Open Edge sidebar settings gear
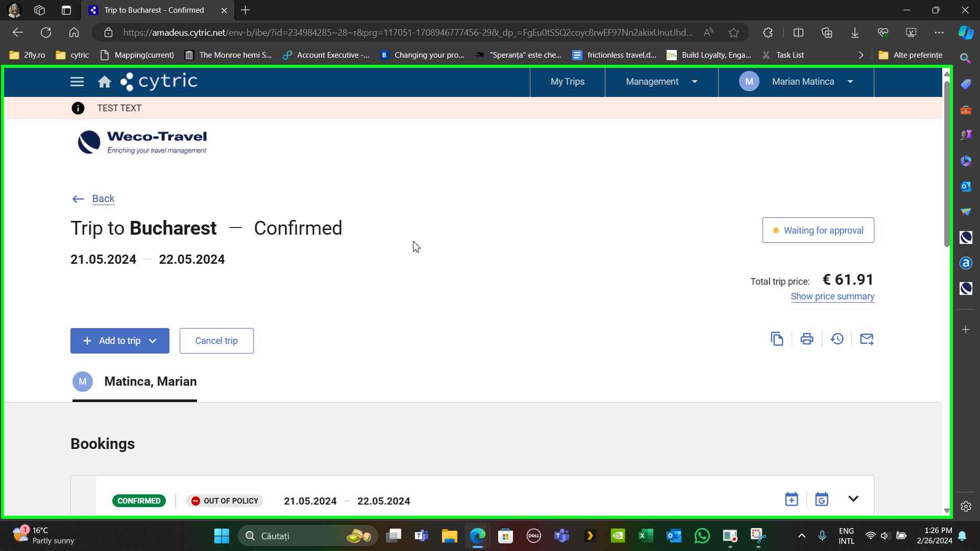Viewport: 980px width, 551px height. coord(966,507)
